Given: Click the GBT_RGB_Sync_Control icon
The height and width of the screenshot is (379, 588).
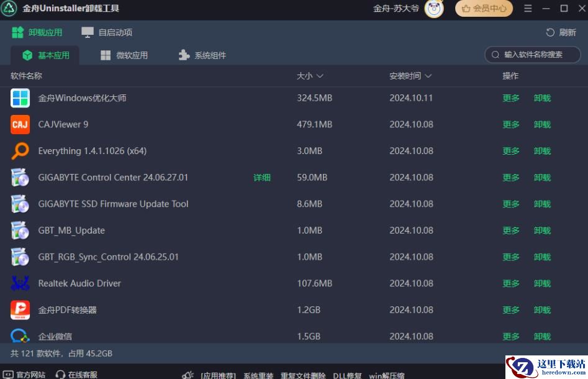Looking at the screenshot, I should coord(20,257).
